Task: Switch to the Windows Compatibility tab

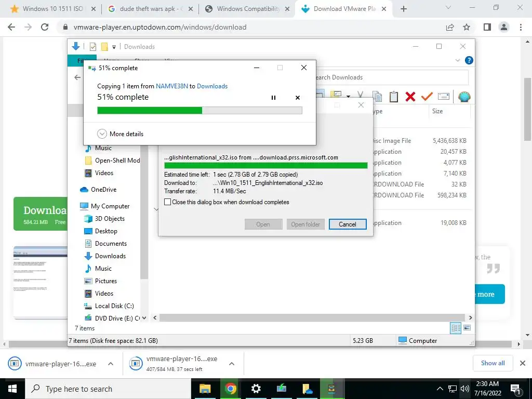Action: pos(247,9)
